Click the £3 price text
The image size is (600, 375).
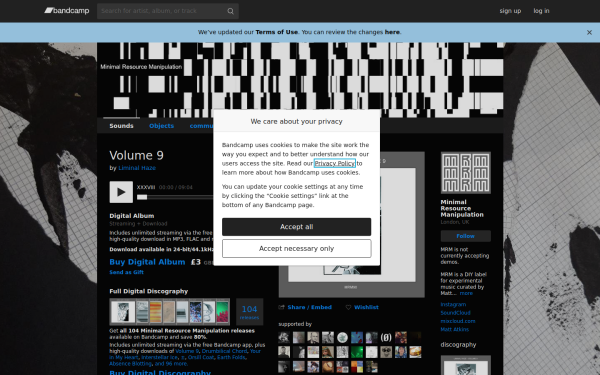pyautogui.click(x=196, y=262)
